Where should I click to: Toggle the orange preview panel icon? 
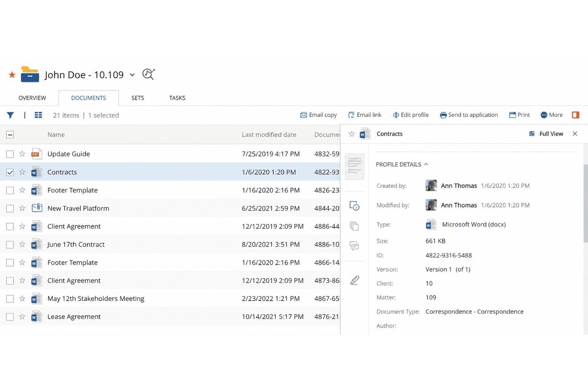pos(575,115)
